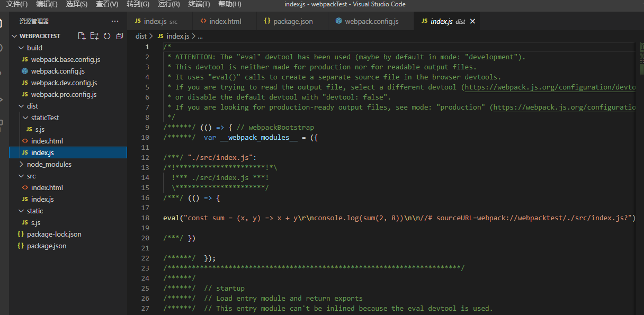Open the webpack devtool configuration link on line 5
Image resolution: width=644 pixels, height=315 pixels.
[x=550, y=87]
